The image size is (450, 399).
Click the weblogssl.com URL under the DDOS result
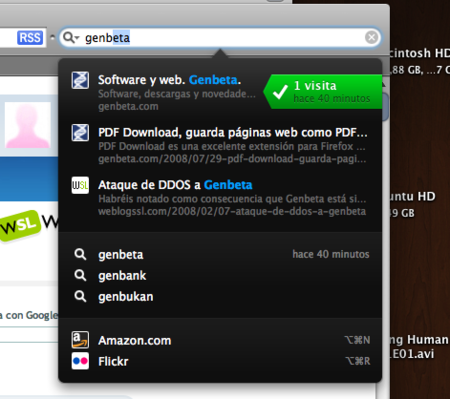coord(232,211)
